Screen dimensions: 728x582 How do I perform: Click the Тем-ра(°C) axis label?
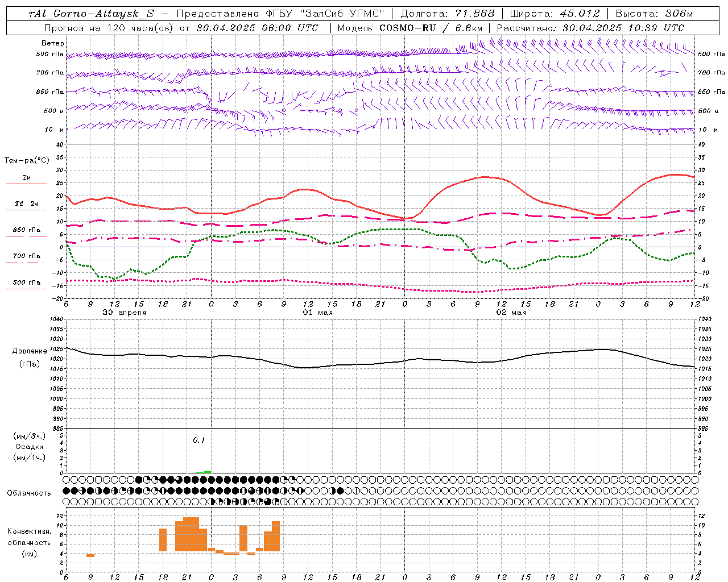pos(27,161)
